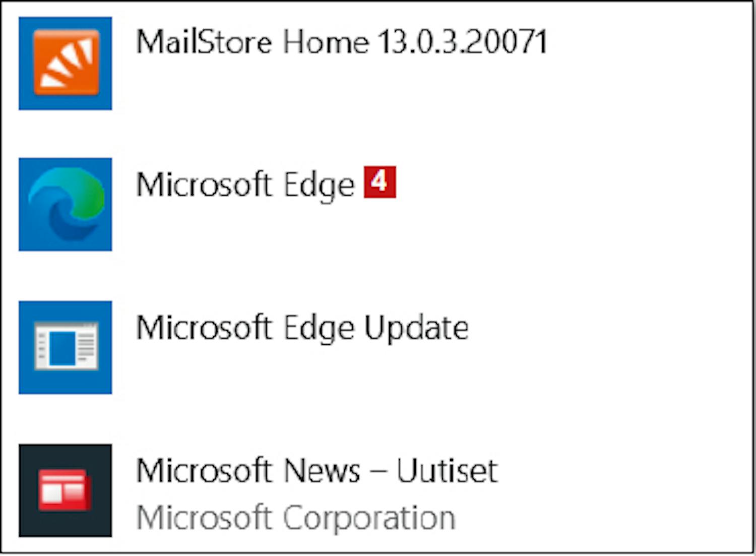
Task: Click the word MailStore in first entry
Action: point(204,41)
